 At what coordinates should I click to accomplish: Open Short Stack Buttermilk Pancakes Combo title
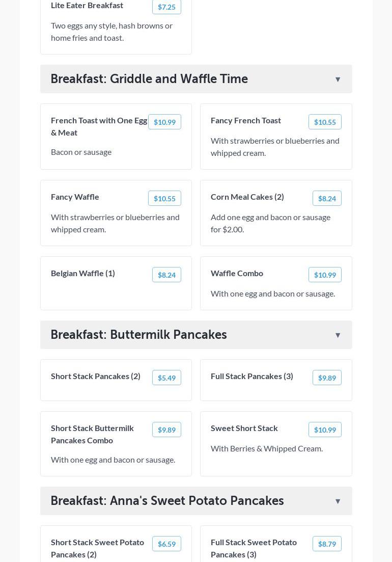[92, 434]
